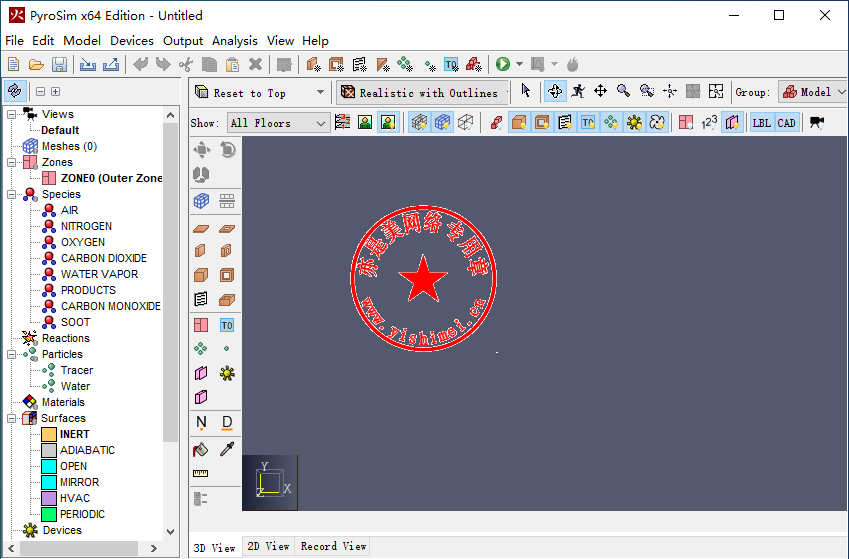Switch to the Record View tab
Screen dimensions: 849x559
click(333, 546)
